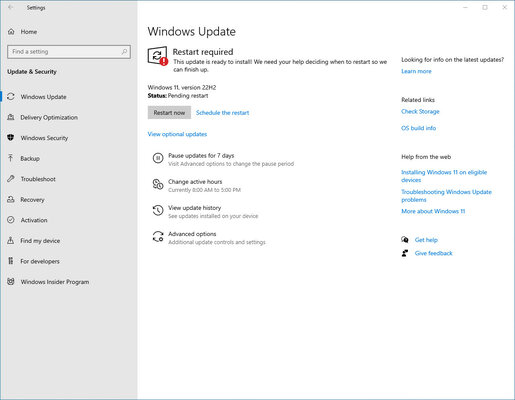Minimize the Settings window
The image size is (515, 400).
click(465, 7)
